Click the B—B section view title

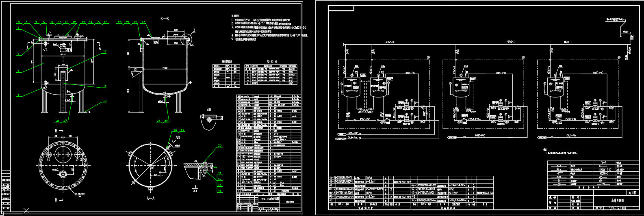(x=165, y=19)
